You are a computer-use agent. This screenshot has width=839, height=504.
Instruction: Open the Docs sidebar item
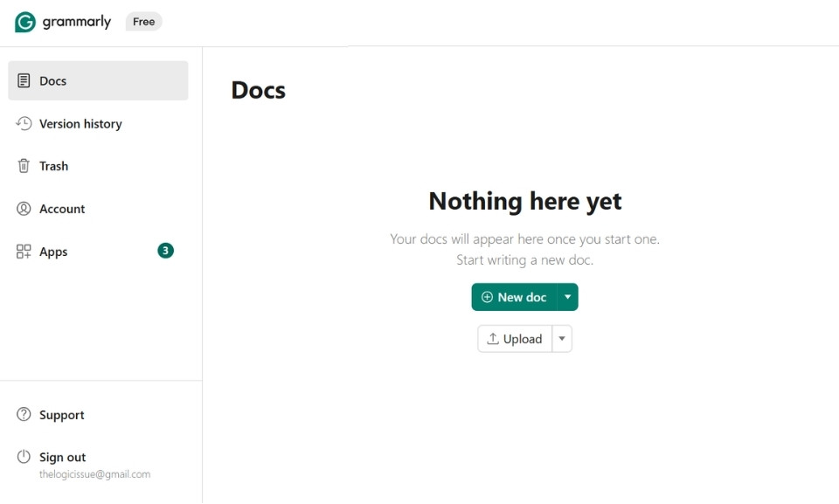(x=98, y=80)
